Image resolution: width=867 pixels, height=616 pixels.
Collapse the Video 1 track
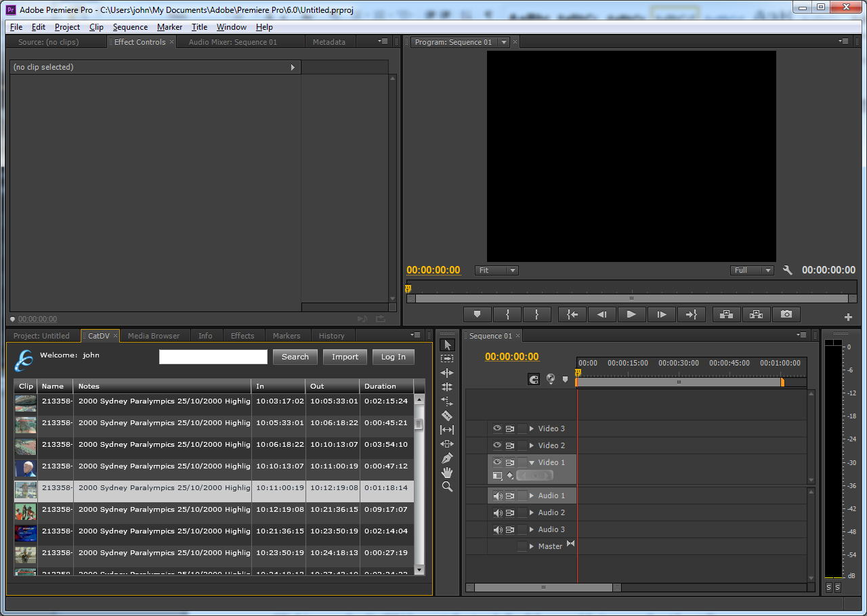click(x=532, y=462)
